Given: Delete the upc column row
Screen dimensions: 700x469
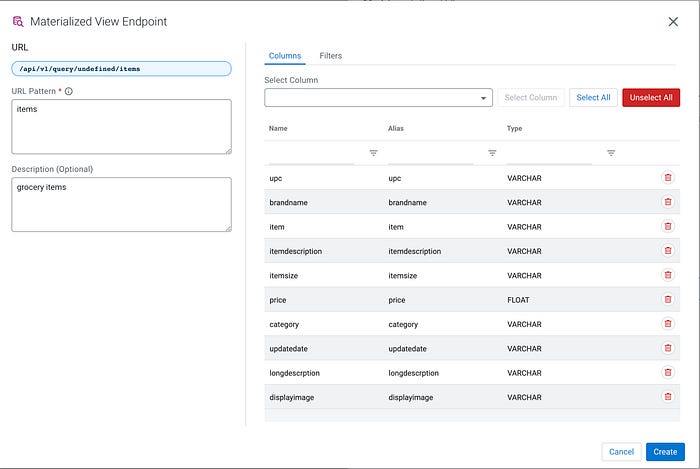Looking at the screenshot, I should pyautogui.click(x=668, y=177).
